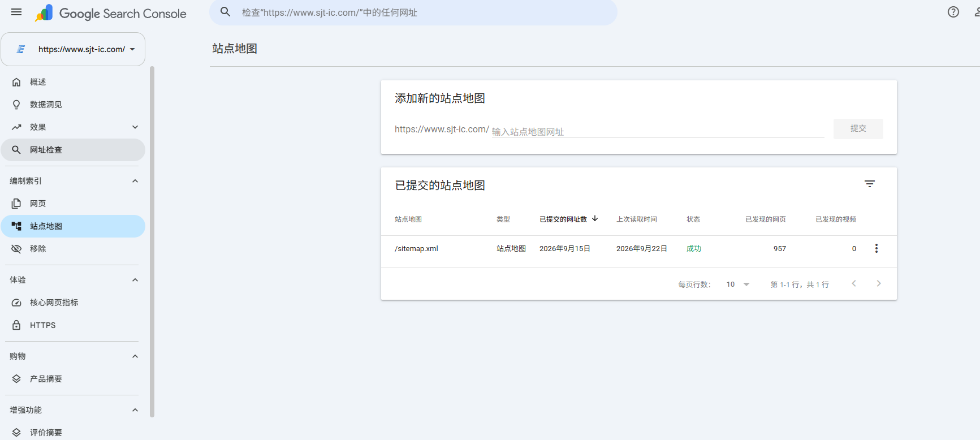Open the rows per page dropdown
Viewport: 980px width, 440px height.
[x=738, y=284]
